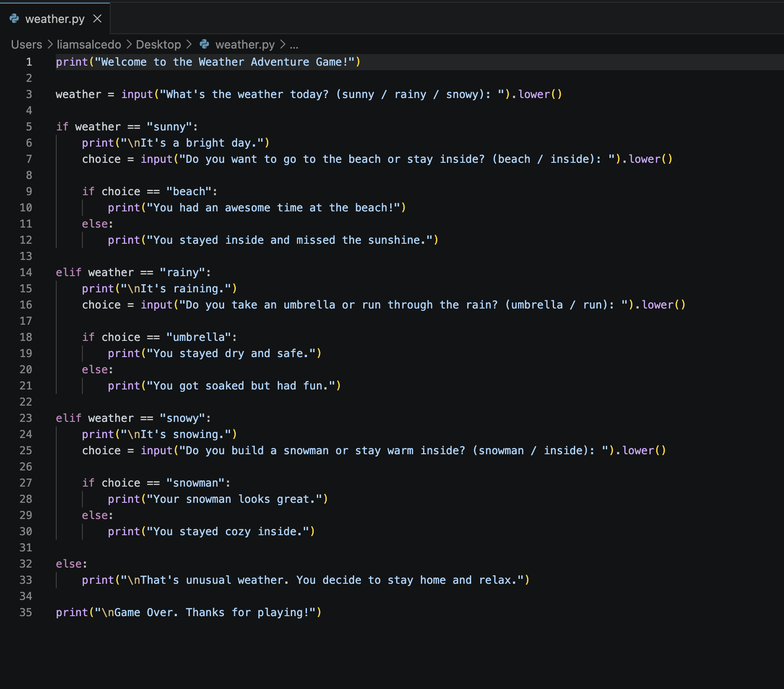Click weather.py in the breadcrumb path
Screen dimensions: 784x689
pos(244,44)
